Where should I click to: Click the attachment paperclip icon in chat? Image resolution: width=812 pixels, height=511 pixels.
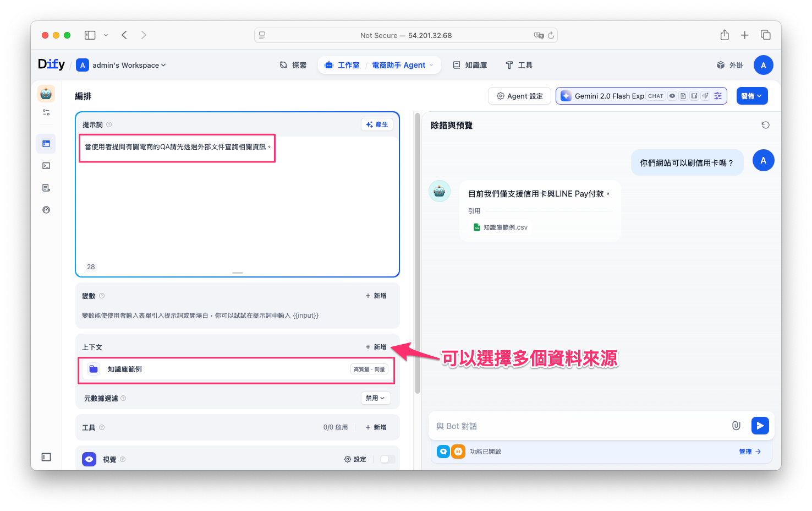click(x=736, y=426)
